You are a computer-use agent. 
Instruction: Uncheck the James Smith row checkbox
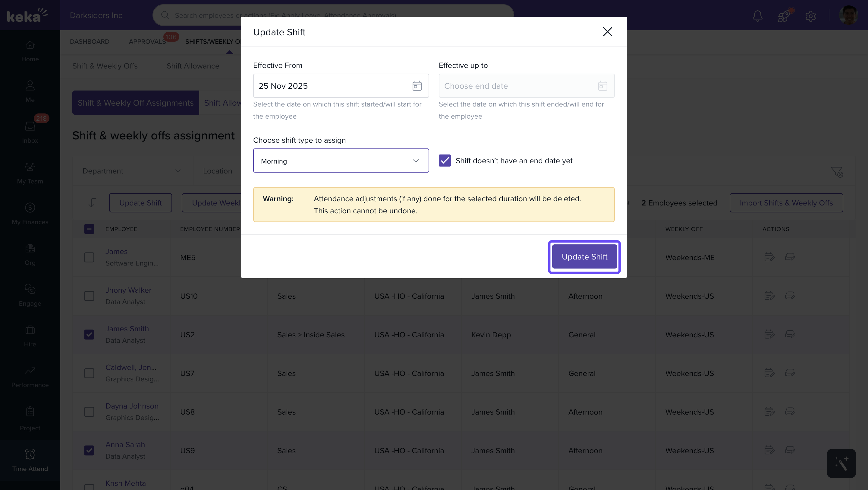click(89, 335)
